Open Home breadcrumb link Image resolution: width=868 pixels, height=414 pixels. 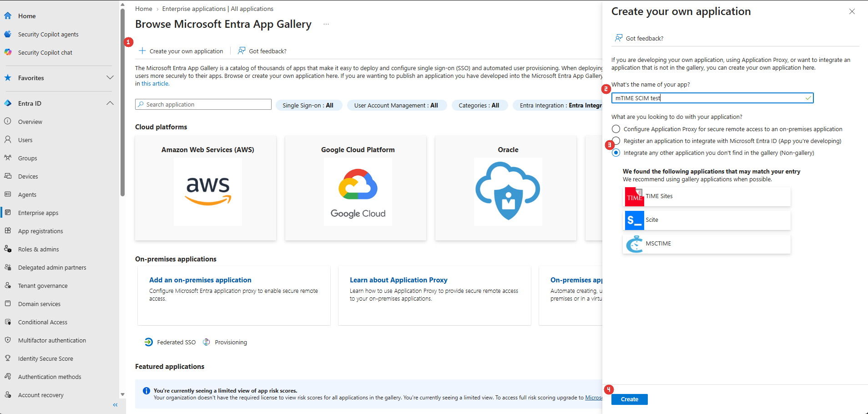(144, 9)
